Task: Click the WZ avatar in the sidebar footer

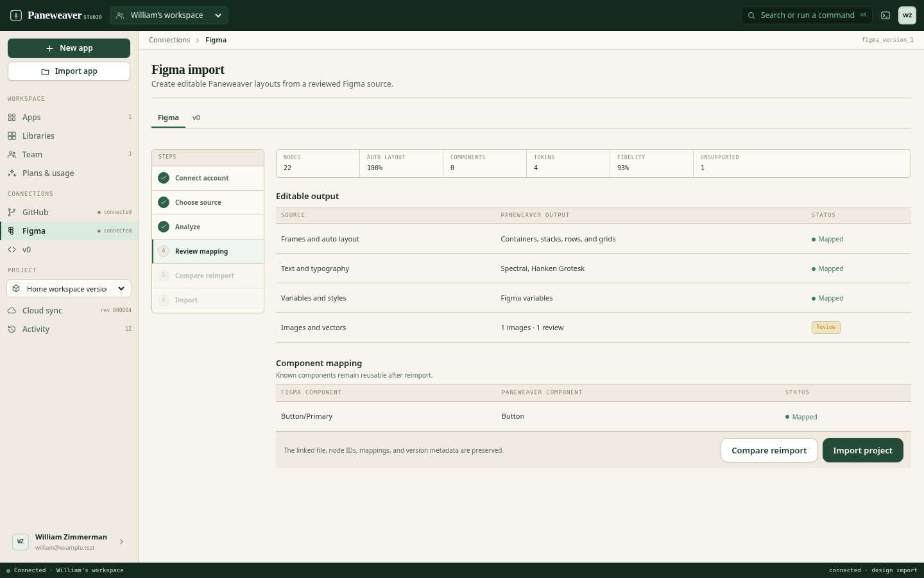Action: 21,542
